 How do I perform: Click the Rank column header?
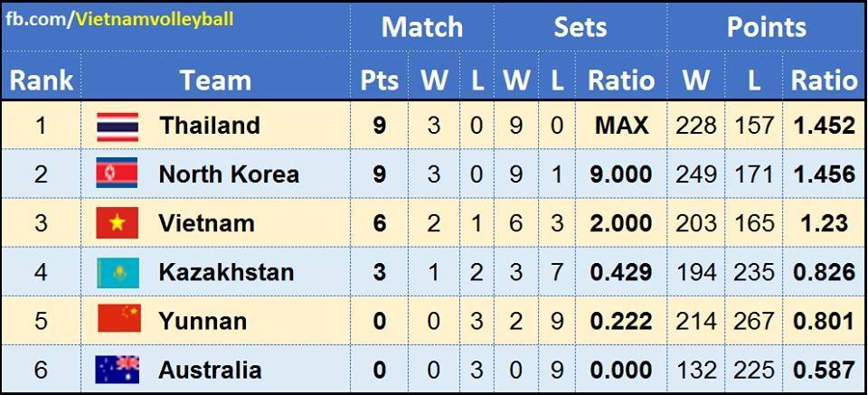[x=41, y=80]
